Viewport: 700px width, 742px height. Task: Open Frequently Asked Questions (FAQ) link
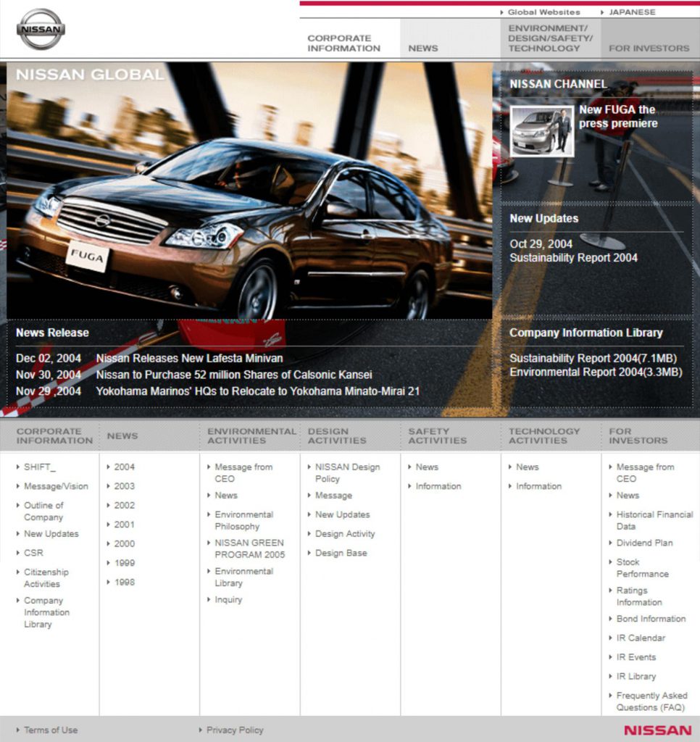651,701
